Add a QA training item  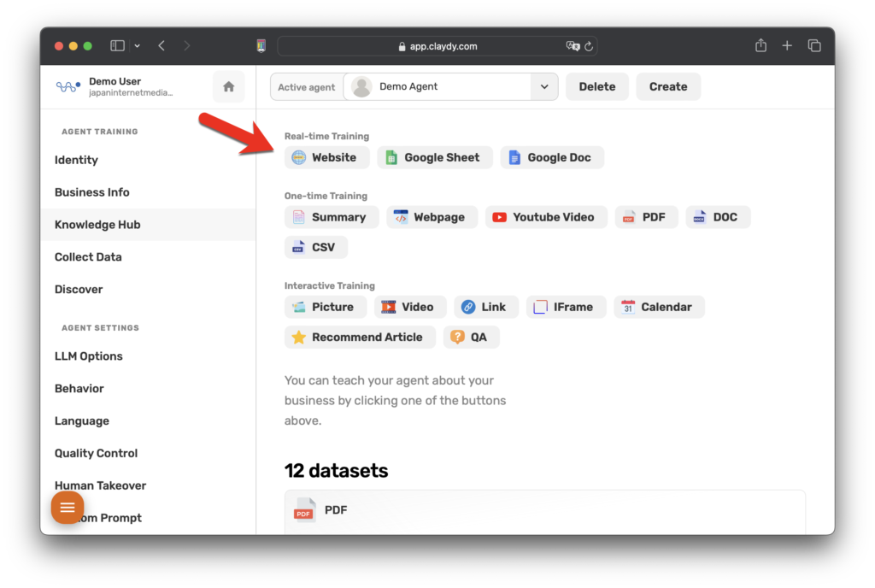tap(471, 337)
